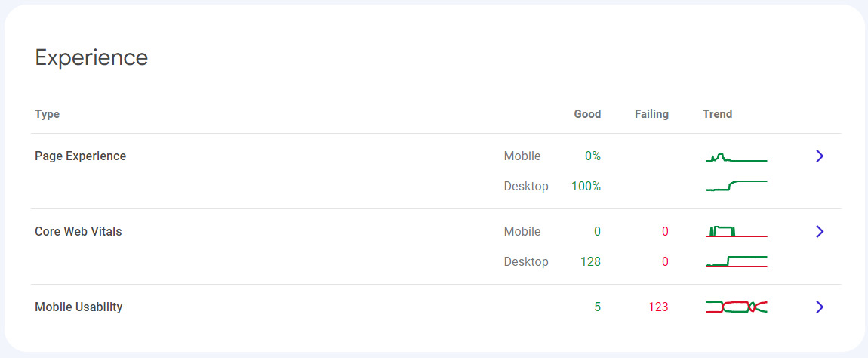Click the Mobile Usability trend sparkline
This screenshot has width=868, height=358.
point(736,307)
